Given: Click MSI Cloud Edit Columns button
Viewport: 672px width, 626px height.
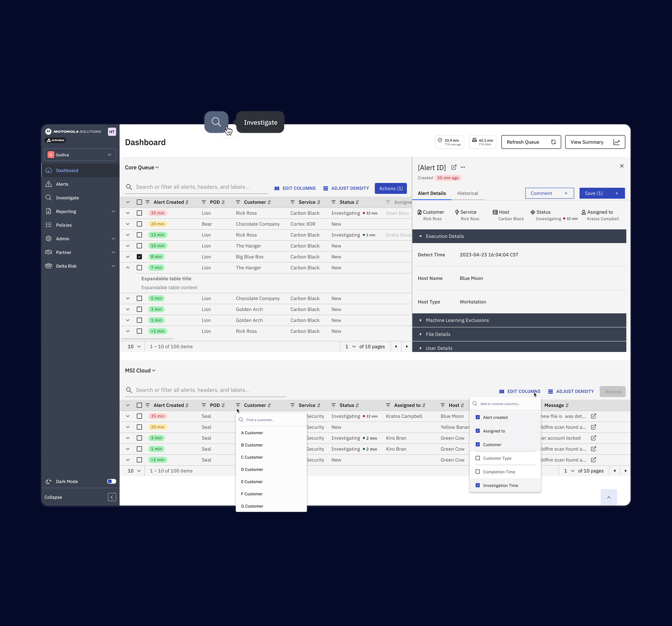Looking at the screenshot, I should 520,391.
